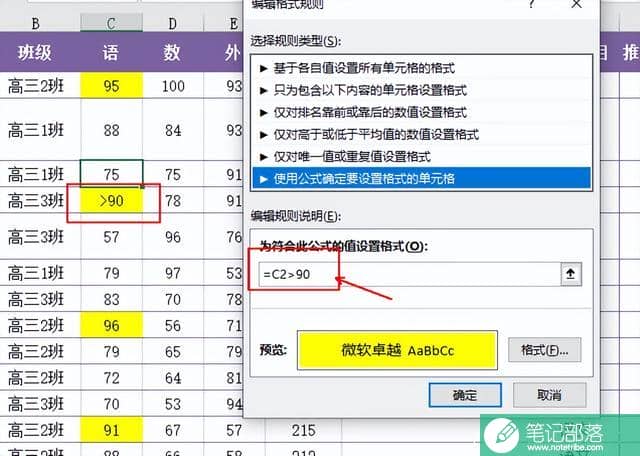
Task: Click the 语 header cell
Action: point(111,52)
